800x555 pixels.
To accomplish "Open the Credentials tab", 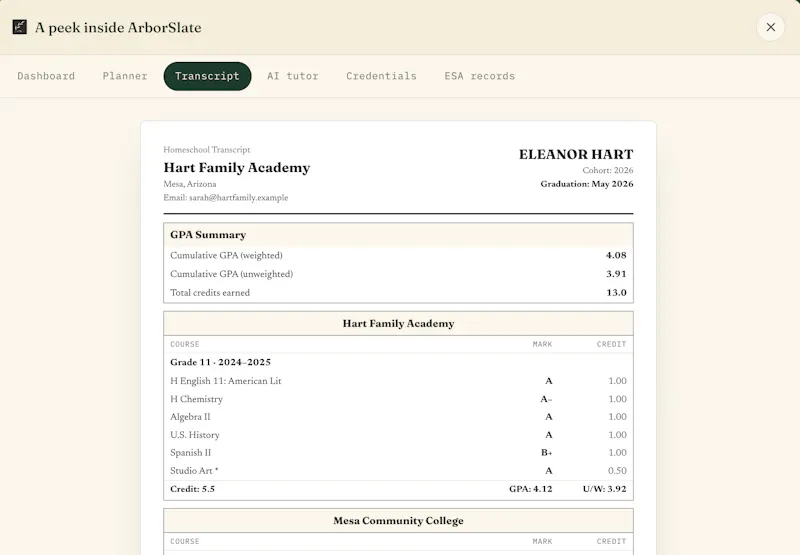I will click(x=381, y=76).
